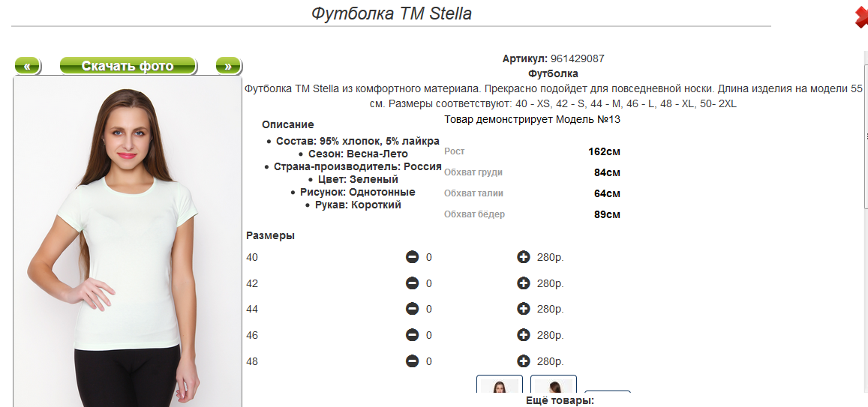Click the Состав: 95% хлопок, 5% лайкра line
Viewport: 868px width, 407px height.
(x=358, y=141)
